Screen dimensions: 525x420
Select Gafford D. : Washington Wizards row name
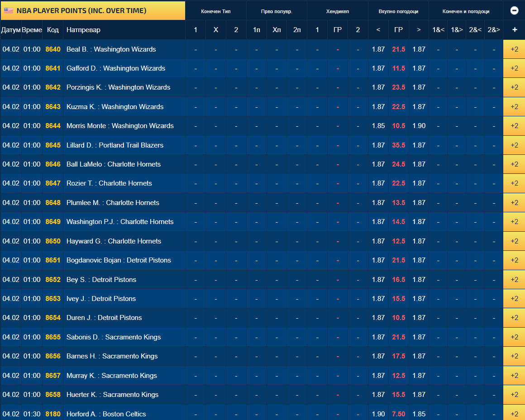point(116,68)
